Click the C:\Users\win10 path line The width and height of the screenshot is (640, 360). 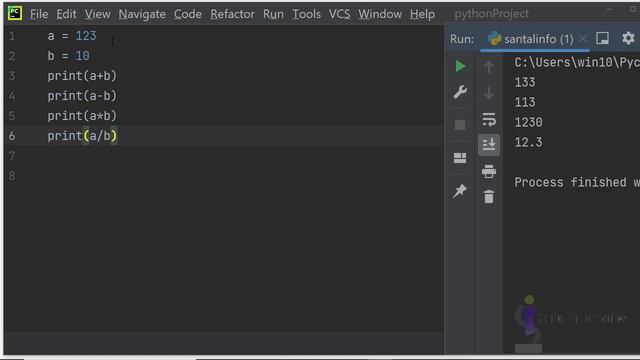[x=577, y=62]
